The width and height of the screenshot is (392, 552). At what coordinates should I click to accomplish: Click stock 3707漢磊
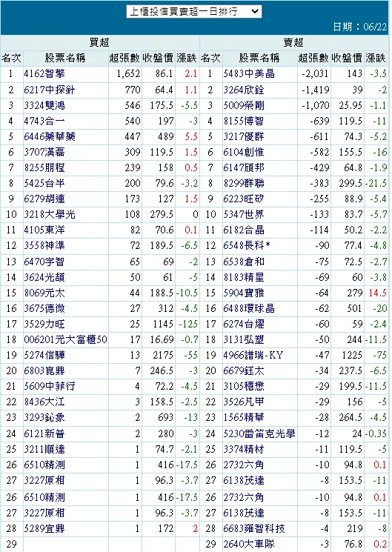pos(44,152)
